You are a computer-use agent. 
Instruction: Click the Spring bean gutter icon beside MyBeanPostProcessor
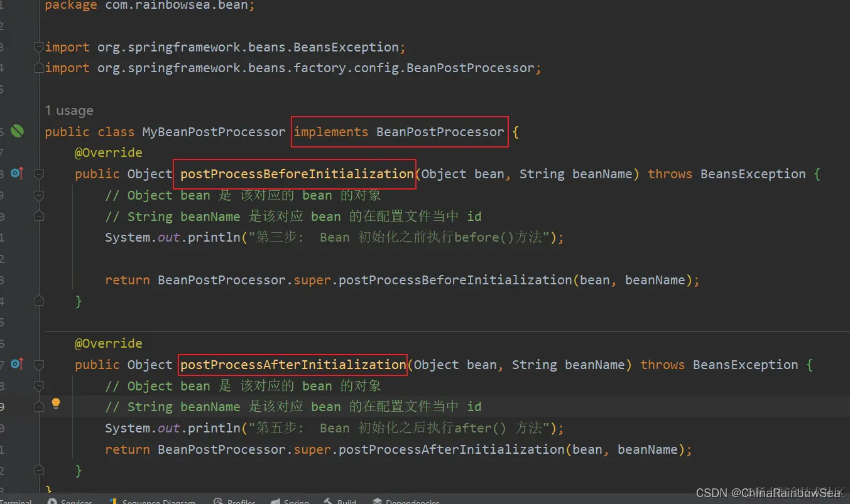coord(17,131)
